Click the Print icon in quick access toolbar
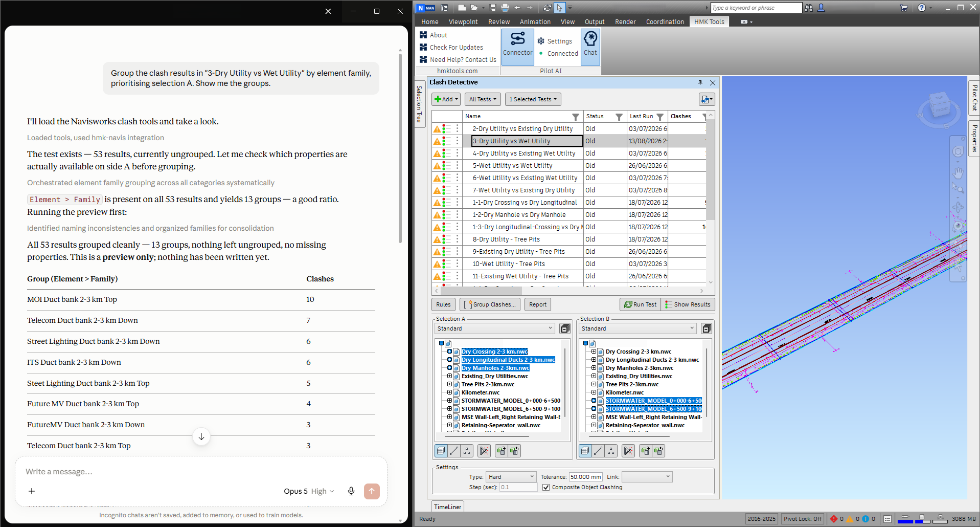 point(505,8)
